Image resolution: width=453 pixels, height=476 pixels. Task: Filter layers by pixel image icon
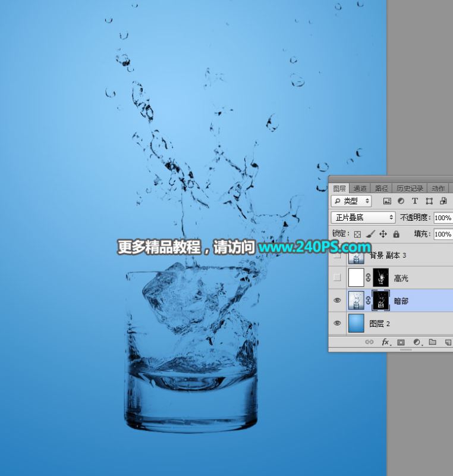tap(387, 201)
